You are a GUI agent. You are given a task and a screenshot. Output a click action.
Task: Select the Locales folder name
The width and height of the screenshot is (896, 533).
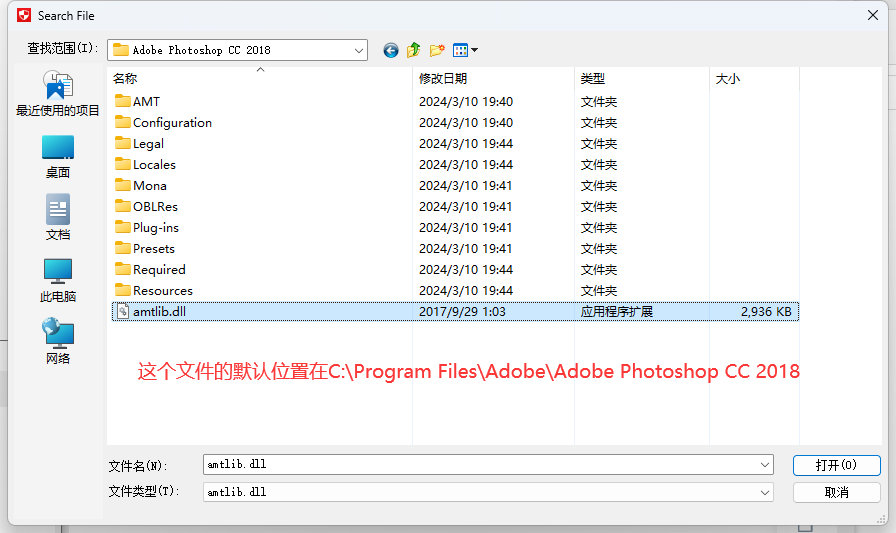154,165
